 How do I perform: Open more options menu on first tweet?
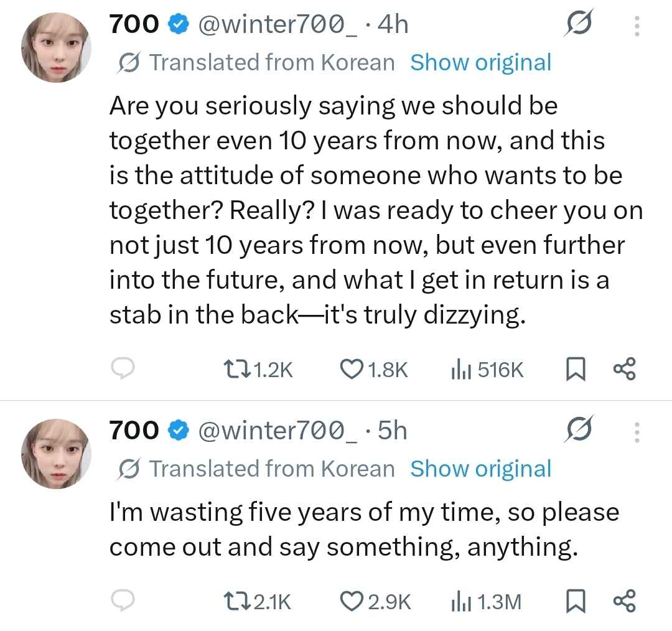click(x=637, y=26)
